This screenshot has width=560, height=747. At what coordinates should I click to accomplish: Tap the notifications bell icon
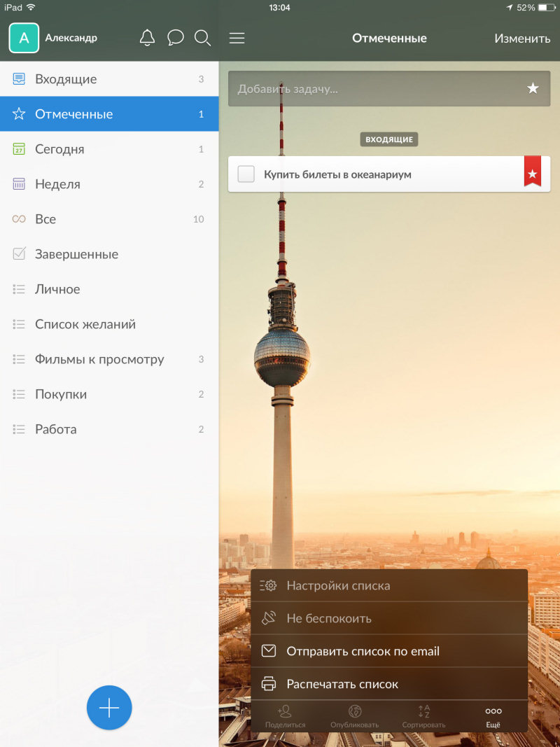click(147, 38)
